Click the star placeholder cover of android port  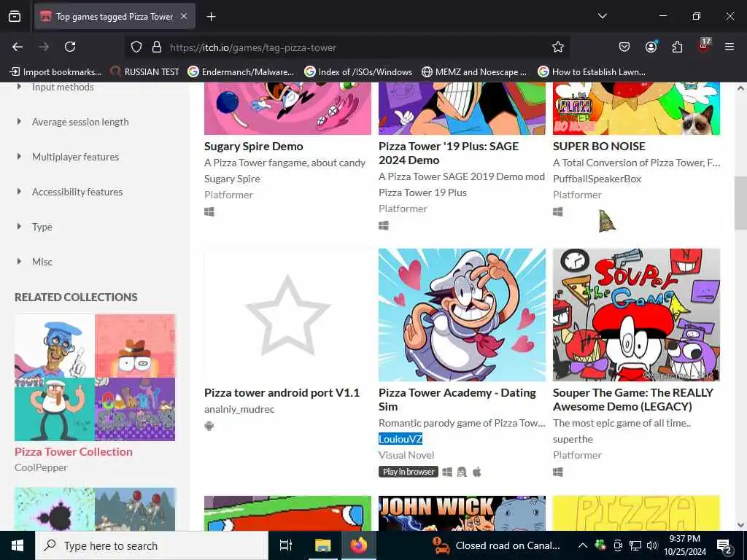coord(287,314)
